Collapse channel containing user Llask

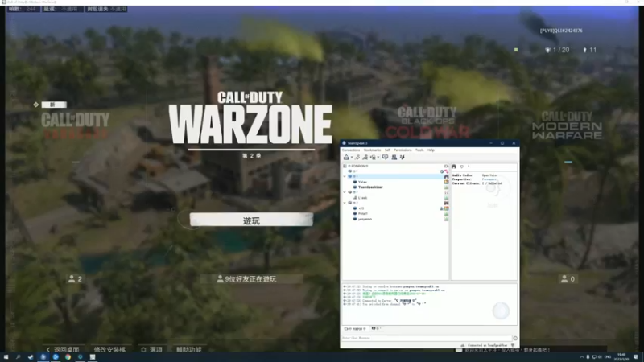[x=345, y=192]
